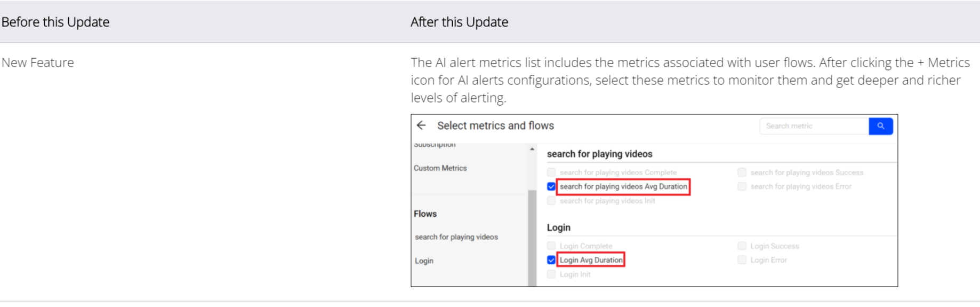Check search for playing videos Init
Screen dimensions: 980x307
[x=551, y=201]
